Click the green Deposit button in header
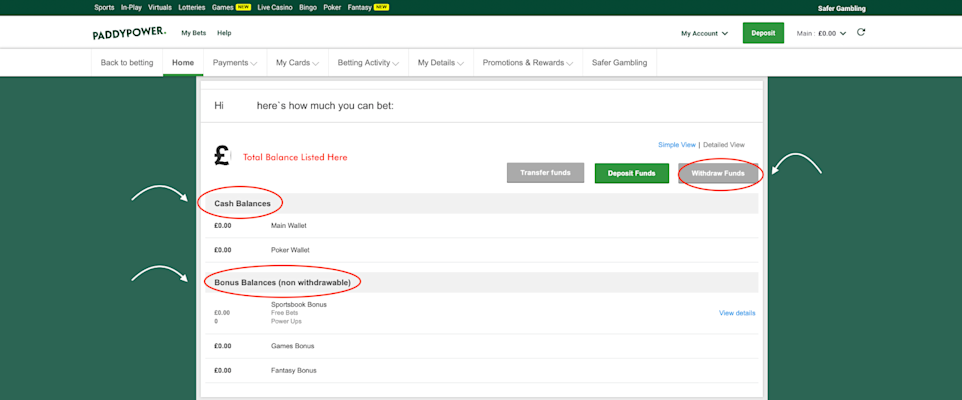Image resolution: width=962 pixels, height=400 pixels. [763, 33]
